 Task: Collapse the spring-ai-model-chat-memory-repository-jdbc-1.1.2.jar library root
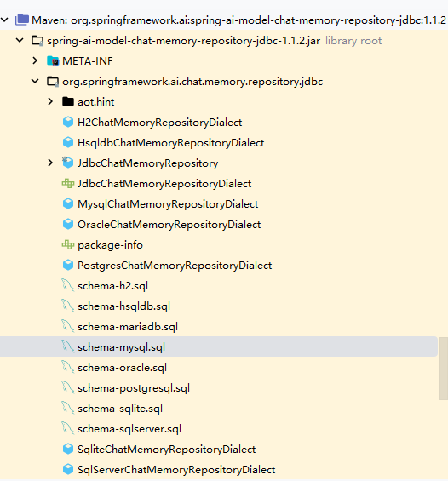tap(20, 41)
